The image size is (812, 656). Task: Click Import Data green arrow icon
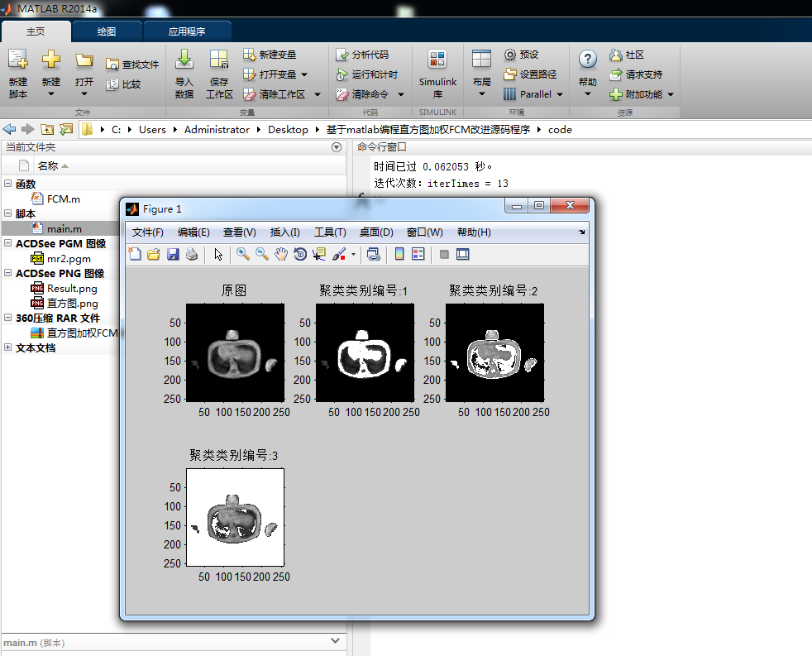click(184, 59)
